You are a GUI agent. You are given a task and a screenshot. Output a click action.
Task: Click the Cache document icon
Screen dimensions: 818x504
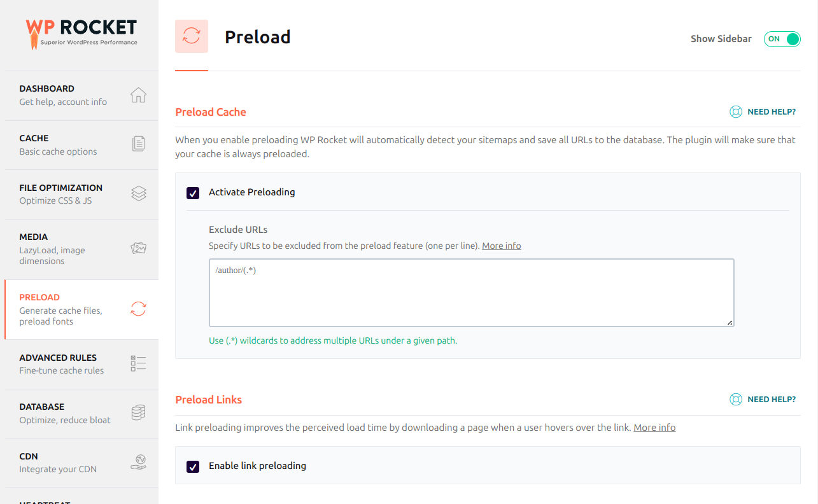coord(138,144)
